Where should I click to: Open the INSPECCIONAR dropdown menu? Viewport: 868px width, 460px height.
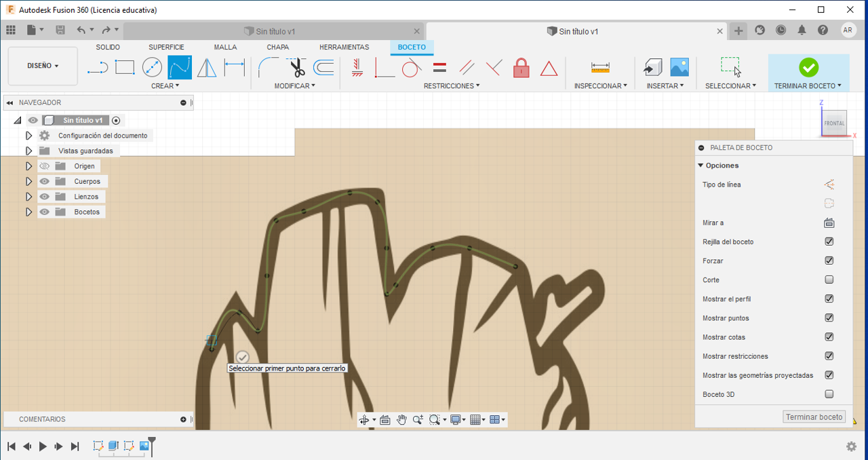pyautogui.click(x=601, y=86)
